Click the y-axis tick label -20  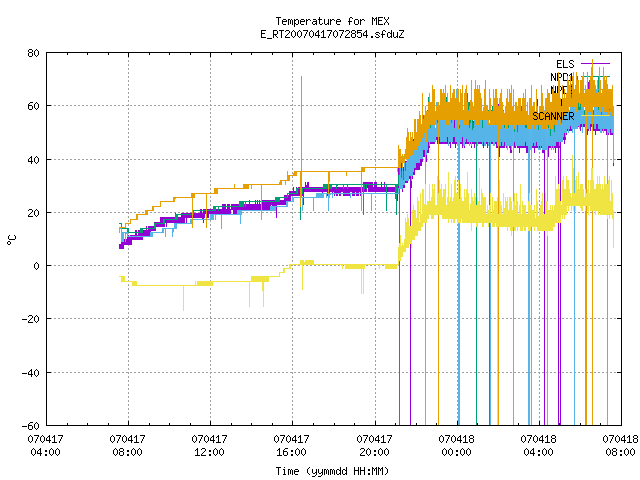click(x=31, y=319)
